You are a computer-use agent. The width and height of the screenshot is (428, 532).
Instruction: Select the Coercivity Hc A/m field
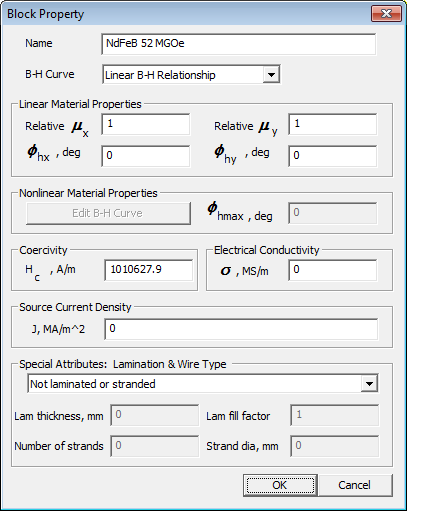[x=149, y=270]
